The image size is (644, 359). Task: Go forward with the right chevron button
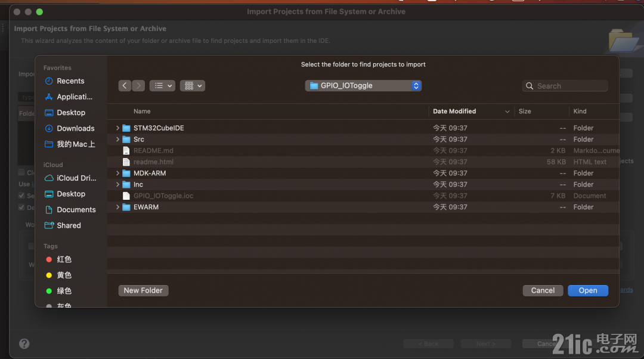(x=138, y=85)
